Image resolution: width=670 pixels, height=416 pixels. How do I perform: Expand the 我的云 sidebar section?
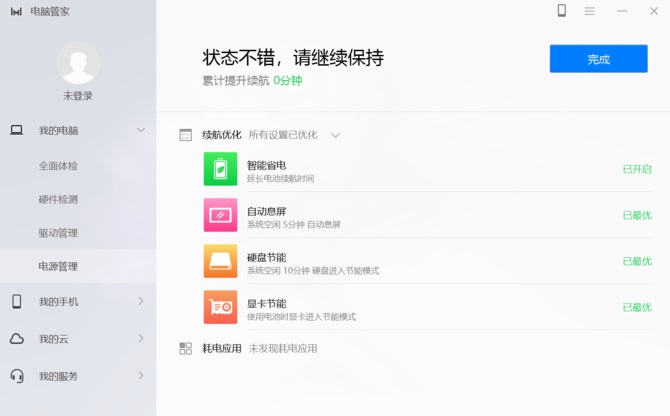(141, 339)
